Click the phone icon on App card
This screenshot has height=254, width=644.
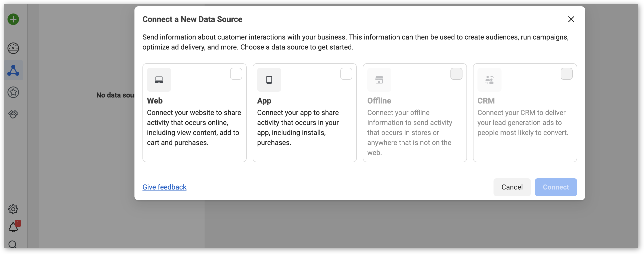click(269, 80)
